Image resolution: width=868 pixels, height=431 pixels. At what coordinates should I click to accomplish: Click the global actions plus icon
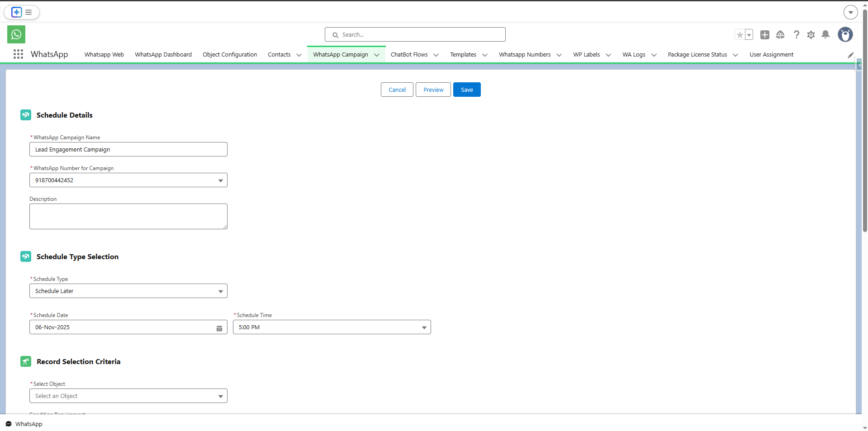click(765, 34)
